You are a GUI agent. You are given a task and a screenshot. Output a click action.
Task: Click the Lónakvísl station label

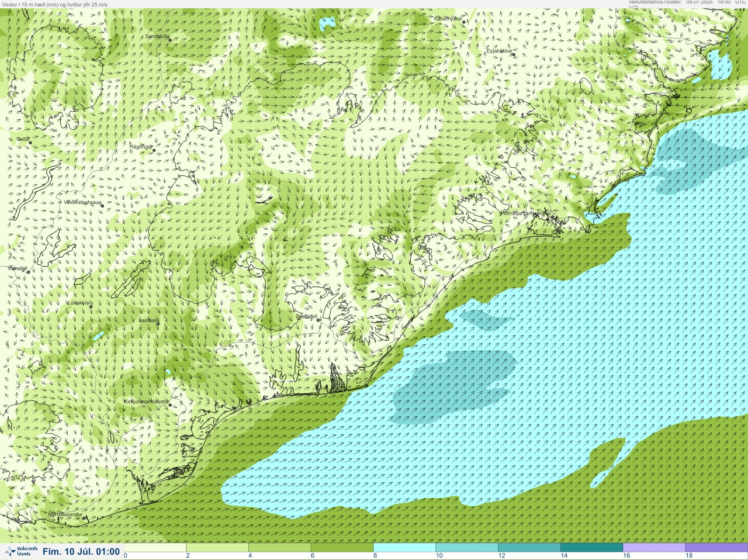(x=79, y=303)
